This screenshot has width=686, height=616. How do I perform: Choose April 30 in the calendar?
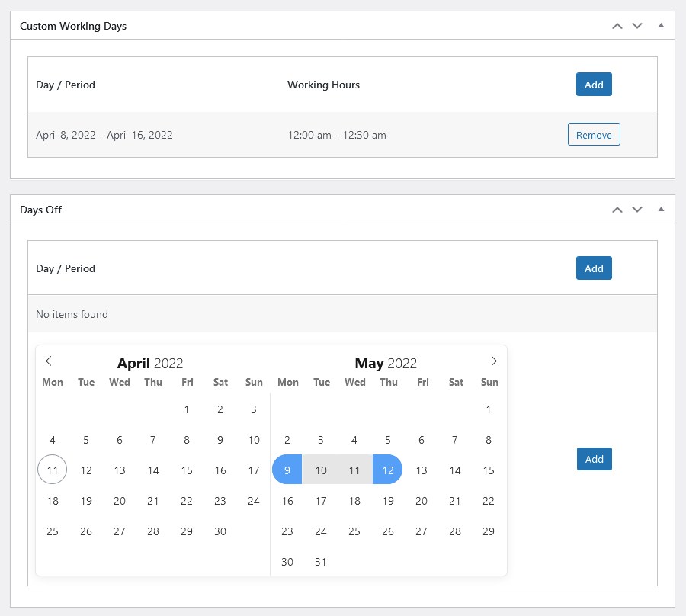pyautogui.click(x=220, y=531)
